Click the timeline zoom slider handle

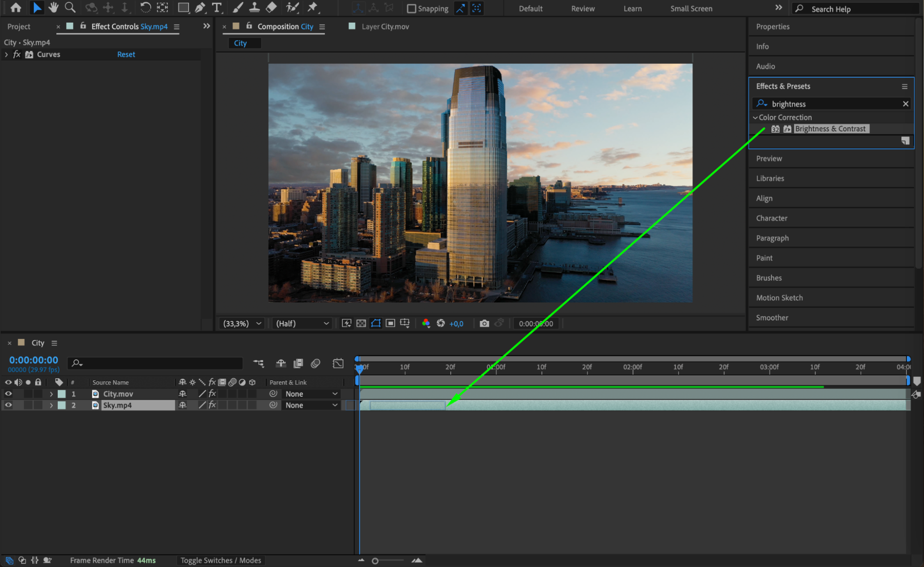tap(375, 561)
